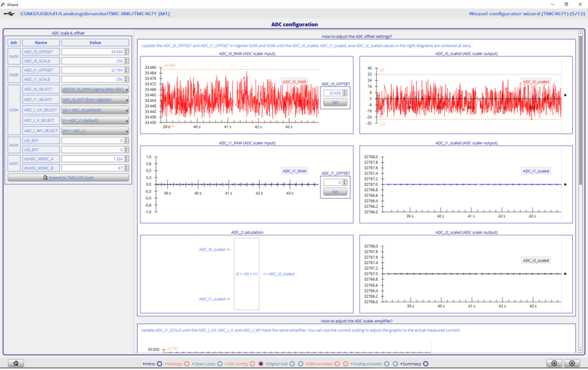Screen dimensions: 588x370
Task: Click arrow marker right of ADC_I2_scaled graph
Action: click(x=565, y=274)
